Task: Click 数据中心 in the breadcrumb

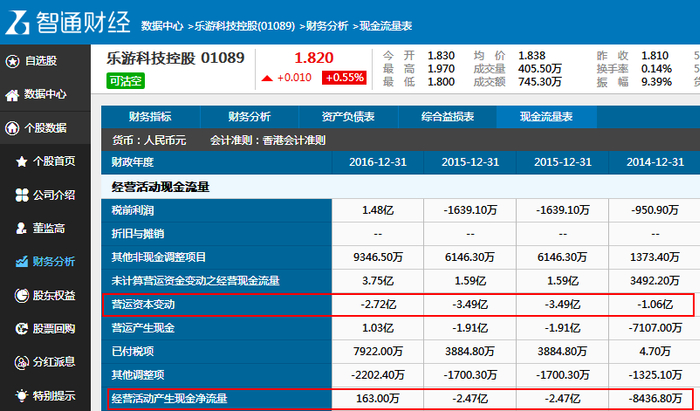Action: (x=162, y=26)
